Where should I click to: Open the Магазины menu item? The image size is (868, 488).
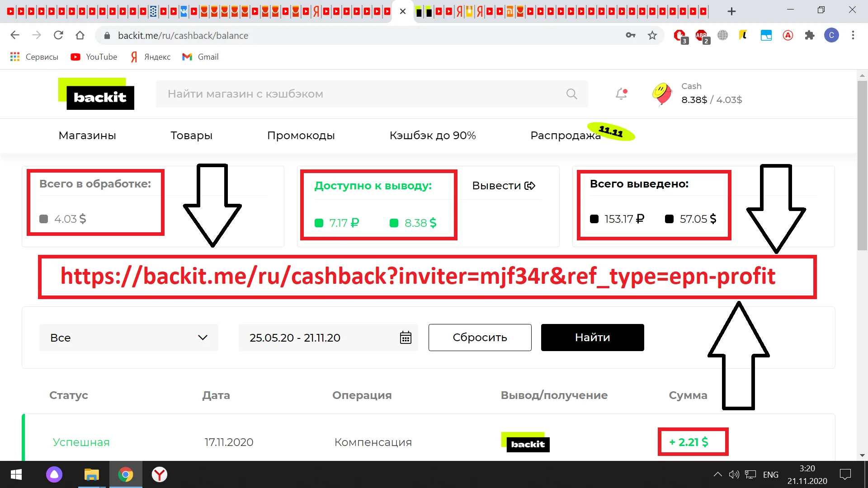coord(87,136)
